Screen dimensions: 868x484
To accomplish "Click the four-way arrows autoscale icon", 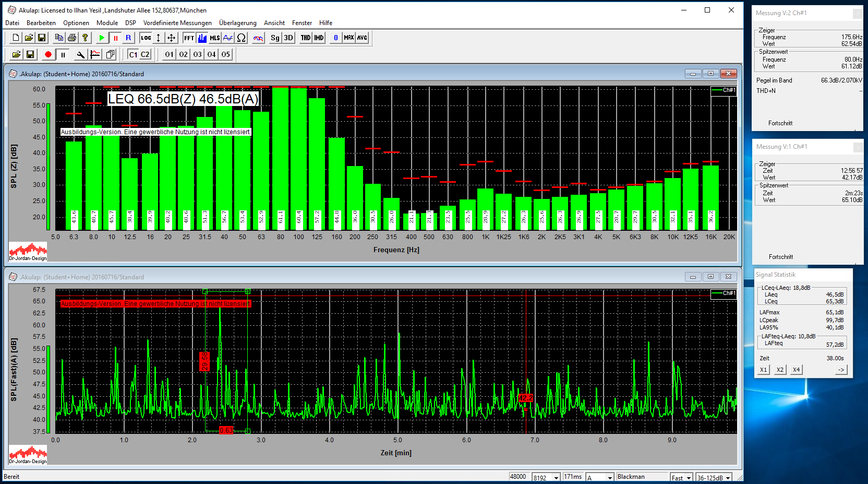I will [x=171, y=38].
